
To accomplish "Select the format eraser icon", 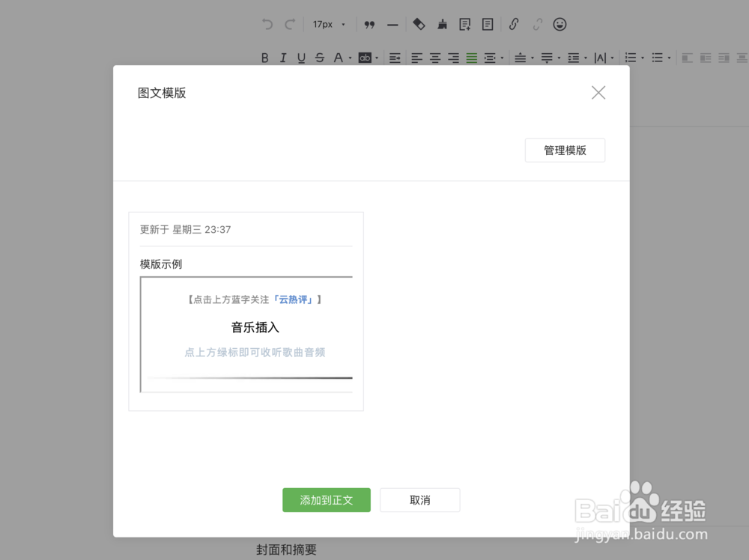I will click(419, 24).
